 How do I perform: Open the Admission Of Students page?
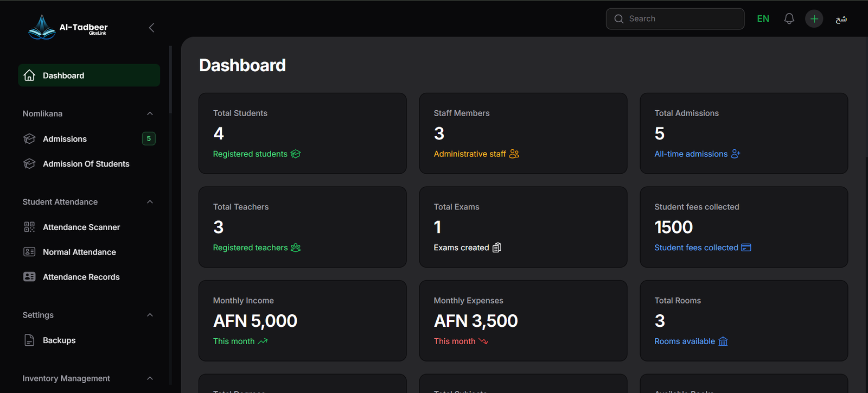(86, 164)
